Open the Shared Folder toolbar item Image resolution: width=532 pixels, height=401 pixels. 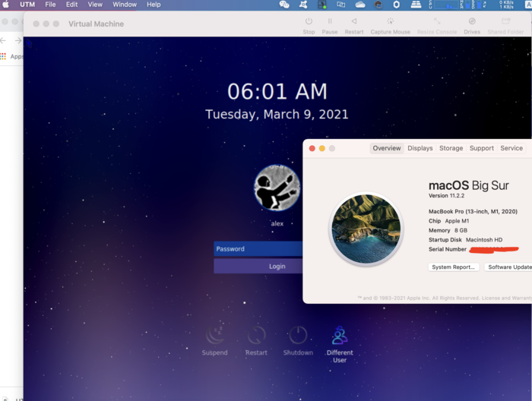[505, 26]
